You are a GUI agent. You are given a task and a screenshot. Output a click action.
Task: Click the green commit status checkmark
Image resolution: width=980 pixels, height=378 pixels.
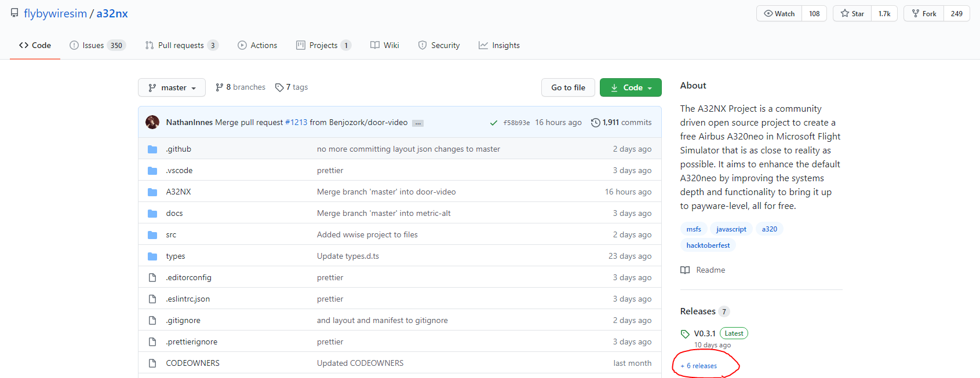pos(494,123)
